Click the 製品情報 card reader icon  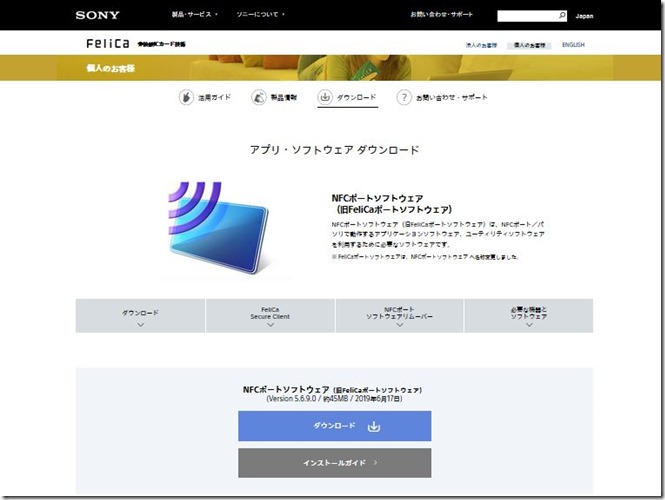click(x=259, y=98)
